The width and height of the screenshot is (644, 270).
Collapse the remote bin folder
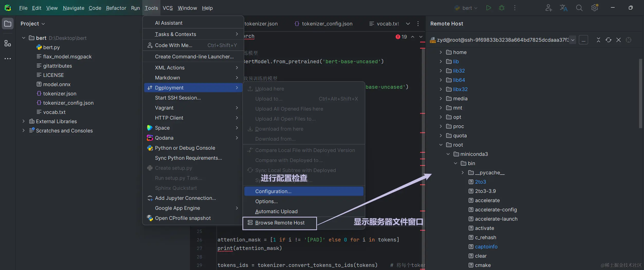tap(456, 163)
